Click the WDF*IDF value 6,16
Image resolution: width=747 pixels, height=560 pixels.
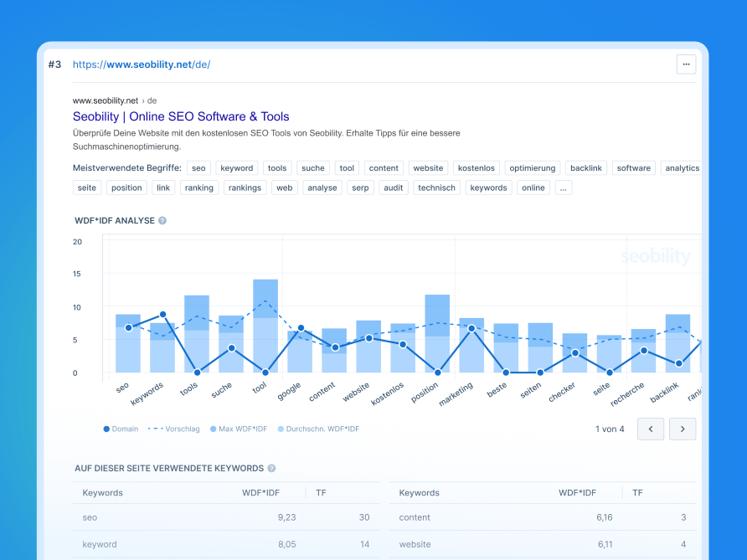[605, 517]
